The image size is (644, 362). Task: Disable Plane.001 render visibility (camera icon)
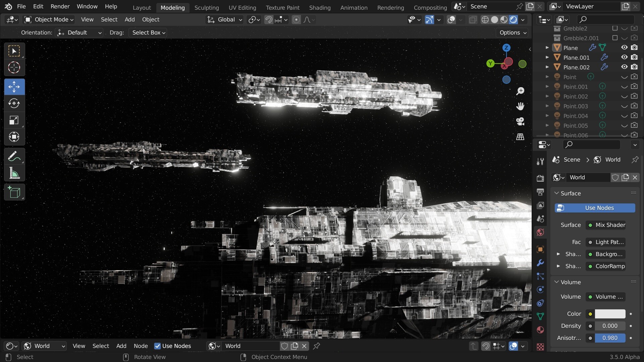pyautogui.click(x=635, y=57)
